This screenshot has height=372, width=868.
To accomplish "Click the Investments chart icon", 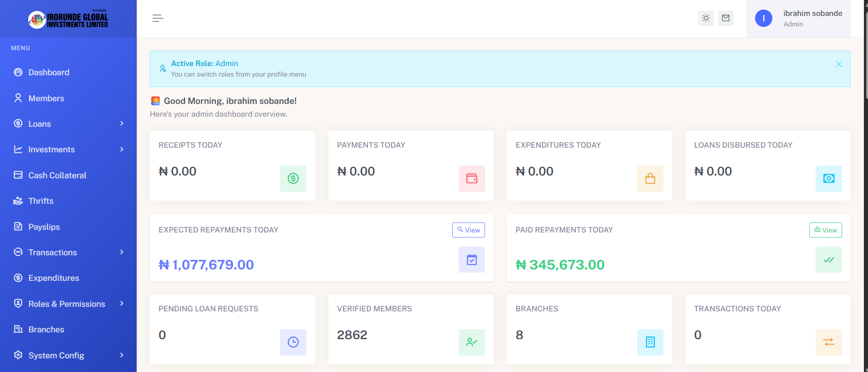I will tap(18, 150).
